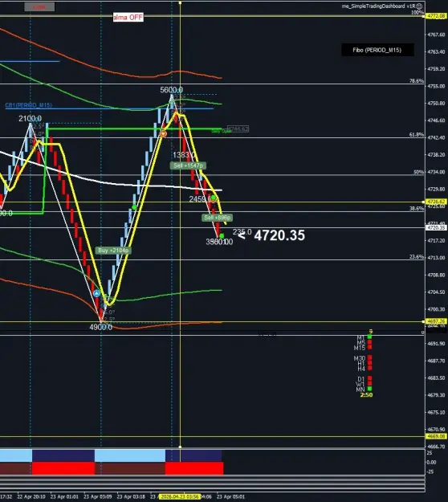Click the green dot on the rising leg
Image resolution: width=448 pixels, height=502 pixels.
(134, 207)
